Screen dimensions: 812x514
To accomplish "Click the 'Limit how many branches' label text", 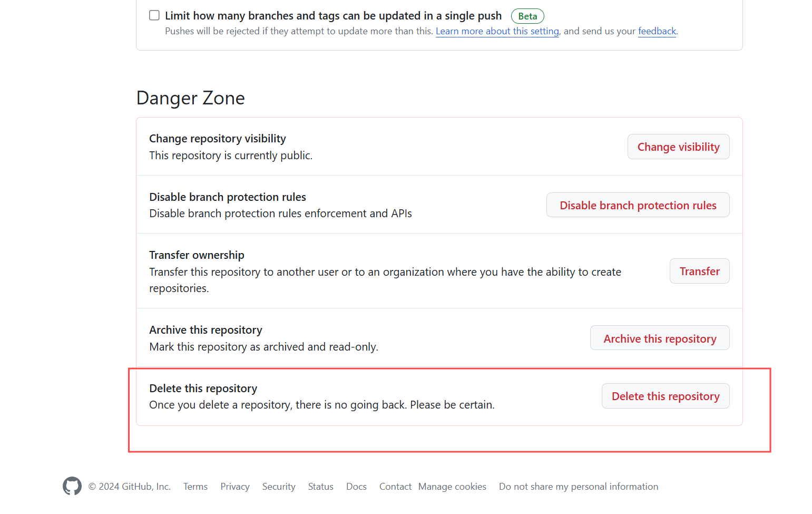I will pyautogui.click(x=333, y=16).
